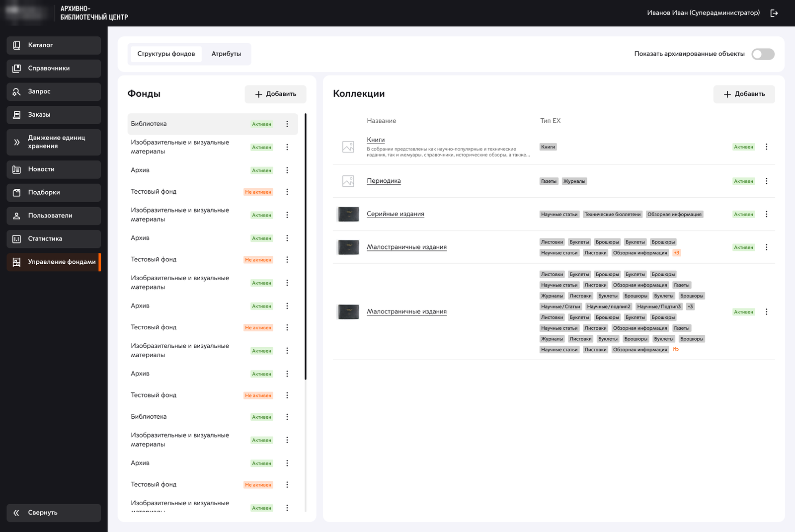Click the Справочники sidebar icon
The height and width of the screenshot is (532, 795).
click(x=16, y=69)
